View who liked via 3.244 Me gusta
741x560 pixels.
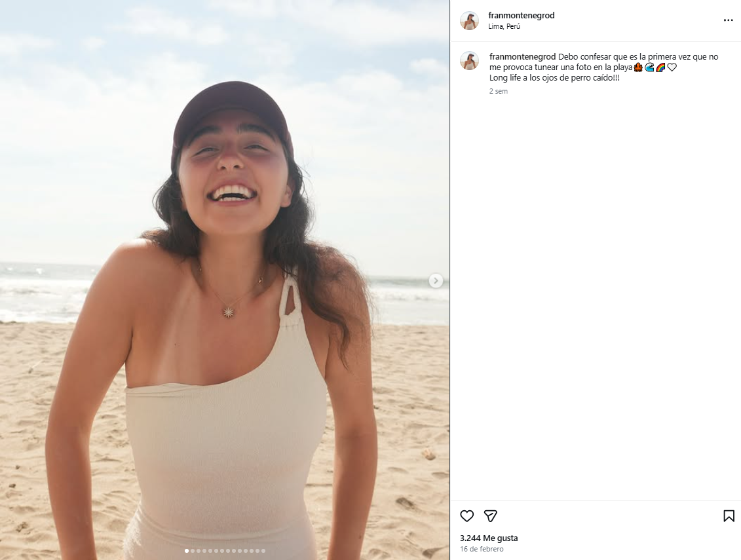[x=488, y=538]
